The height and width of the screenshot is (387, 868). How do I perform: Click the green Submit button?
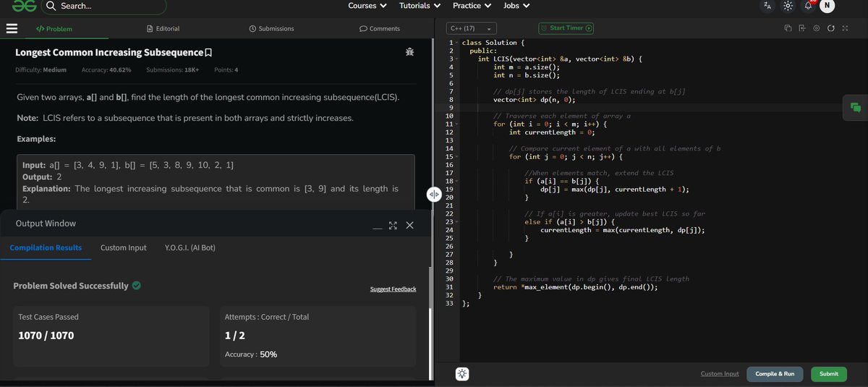pos(829,374)
